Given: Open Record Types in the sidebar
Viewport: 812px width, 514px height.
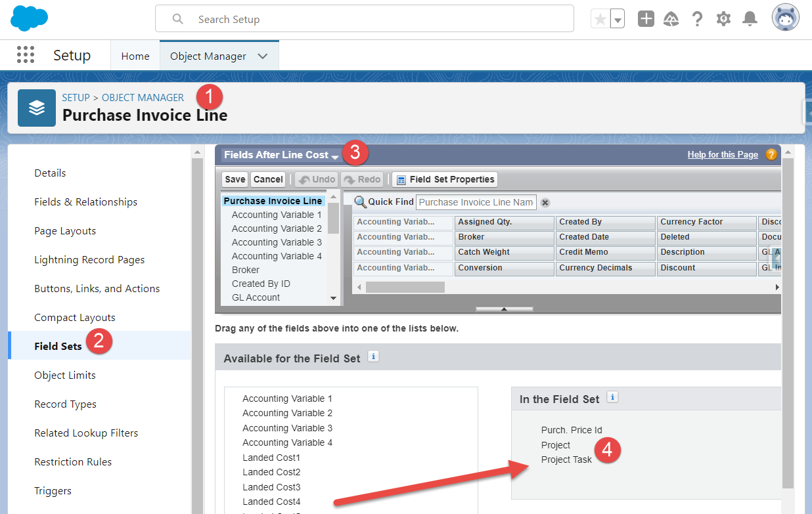Looking at the screenshot, I should pos(66,404).
